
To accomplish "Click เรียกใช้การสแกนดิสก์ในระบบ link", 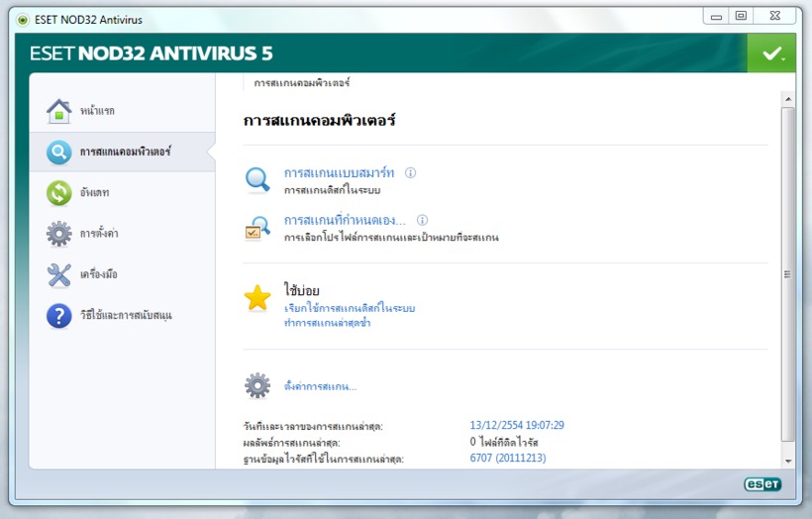I will click(x=350, y=308).
